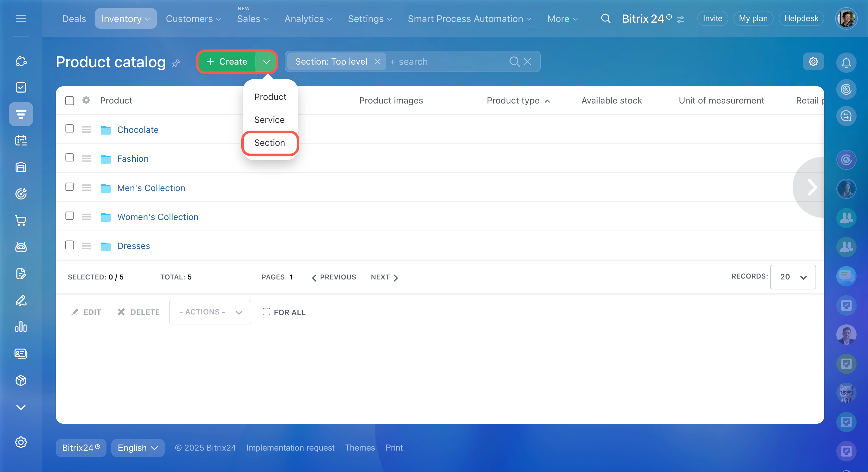This screenshot has height=472, width=868.
Task: Open the Women's Collection folder
Action: pos(158,217)
